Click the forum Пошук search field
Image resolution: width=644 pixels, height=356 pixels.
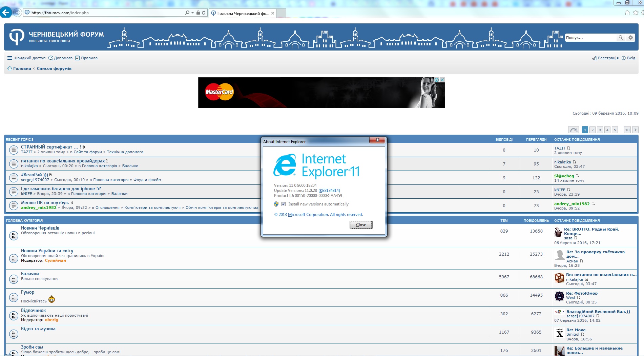[x=590, y=38]
